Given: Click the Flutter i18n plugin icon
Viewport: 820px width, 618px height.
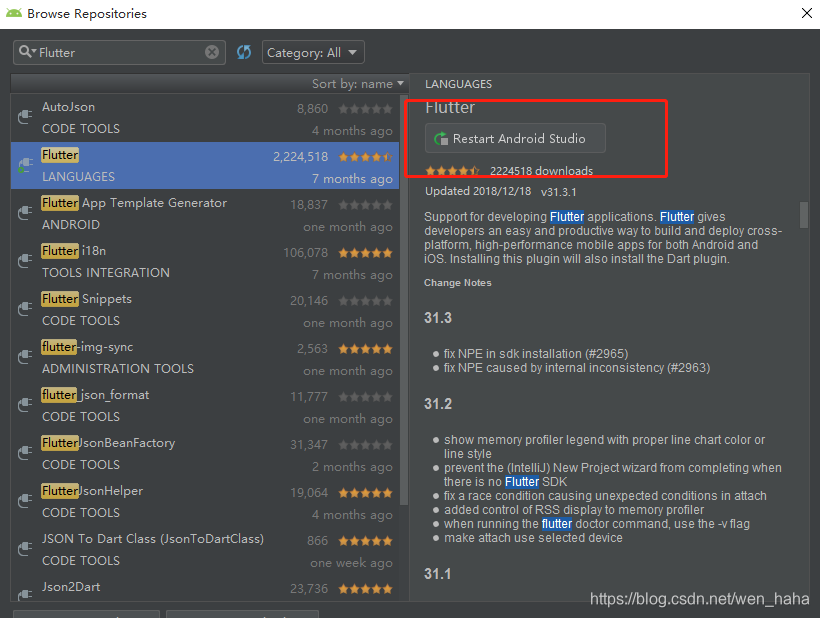Looking at the screenshot, I should (25, 261).
